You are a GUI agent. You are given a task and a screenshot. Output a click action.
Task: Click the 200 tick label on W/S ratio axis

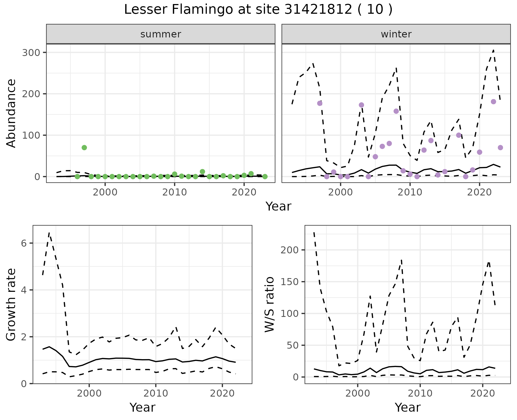[x=289, y=250]
